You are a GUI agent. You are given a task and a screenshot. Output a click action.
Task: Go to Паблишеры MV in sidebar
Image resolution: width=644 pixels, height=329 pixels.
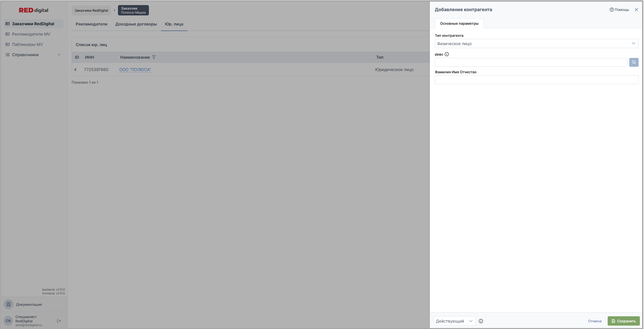(27, 44)
